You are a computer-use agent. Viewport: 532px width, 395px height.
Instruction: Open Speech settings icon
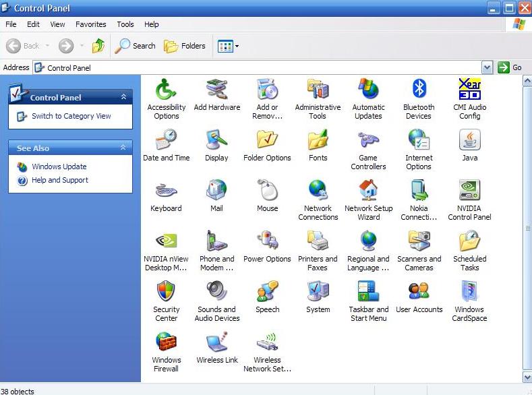click(x=268, y=291)
